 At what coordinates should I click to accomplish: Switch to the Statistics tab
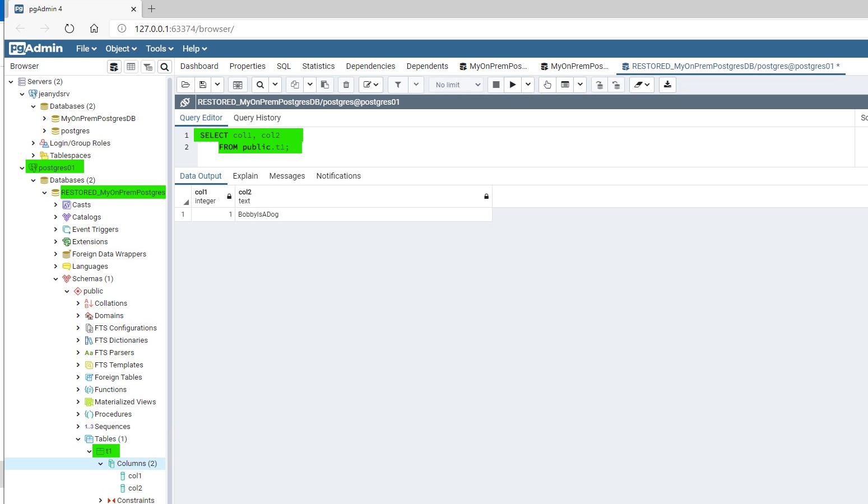point(318,66)
